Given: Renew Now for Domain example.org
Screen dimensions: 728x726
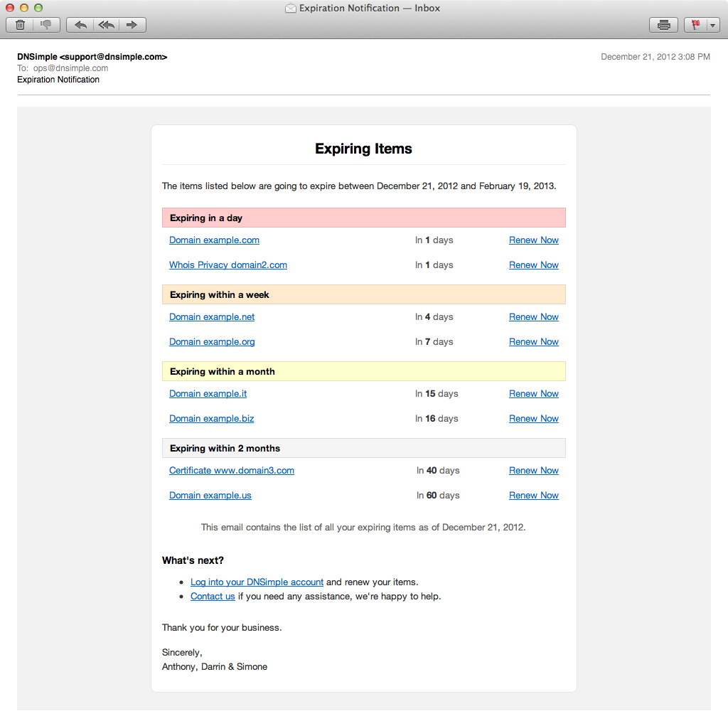Looking at the screenshot, I should (533, 342).
